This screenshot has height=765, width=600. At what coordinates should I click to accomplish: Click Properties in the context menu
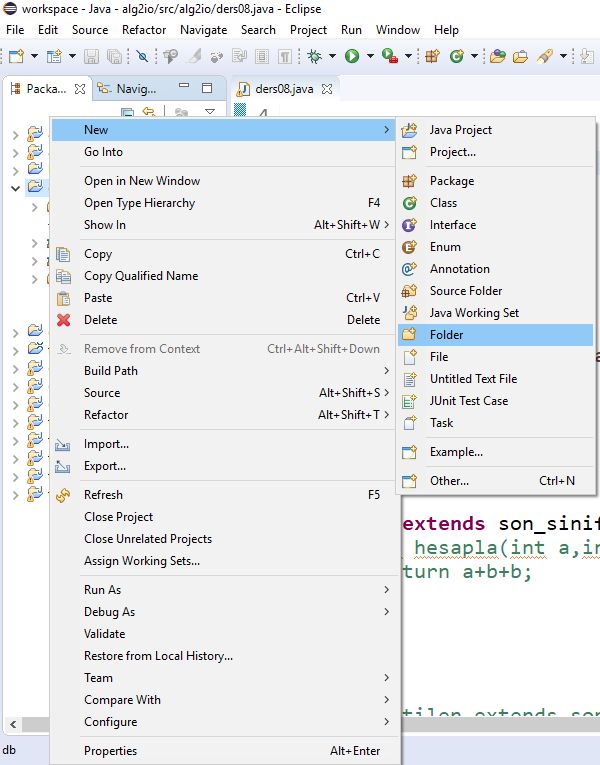click(223, 751)
